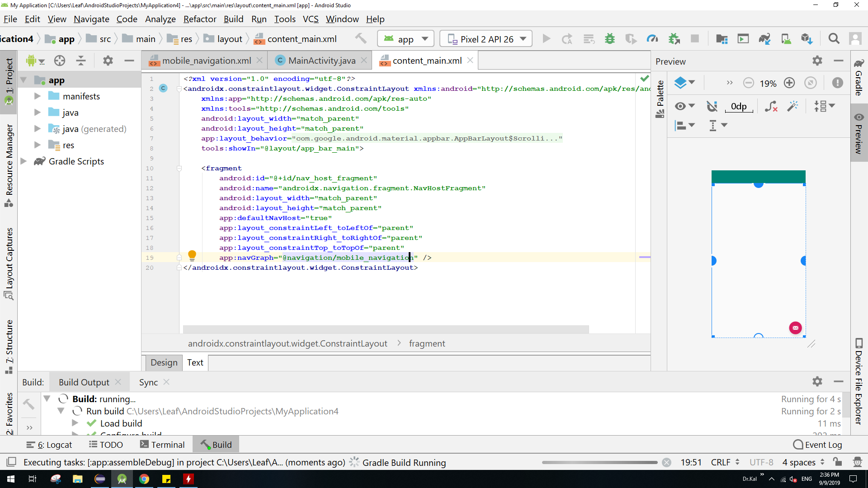Click the quick-fix light bulb on line 19
Viewport: 868px width, 488px height.
click(192, 256)
